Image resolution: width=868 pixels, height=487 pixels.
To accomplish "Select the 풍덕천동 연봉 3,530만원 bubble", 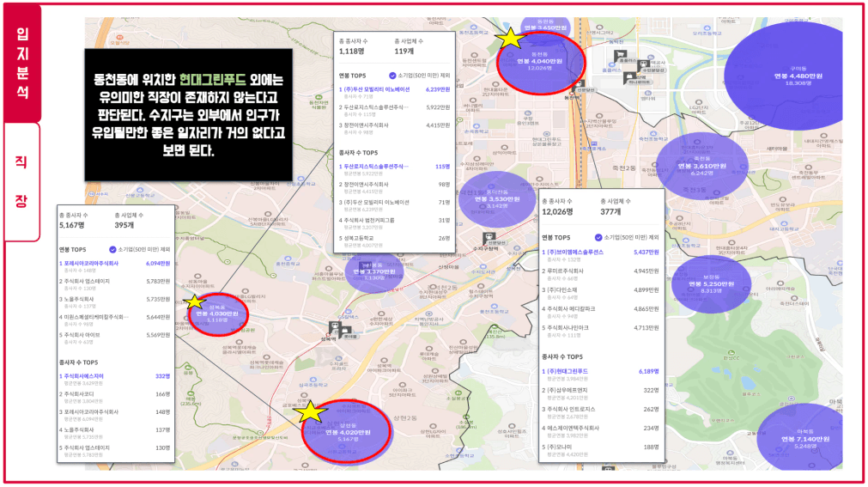I will tap(496, 199).
